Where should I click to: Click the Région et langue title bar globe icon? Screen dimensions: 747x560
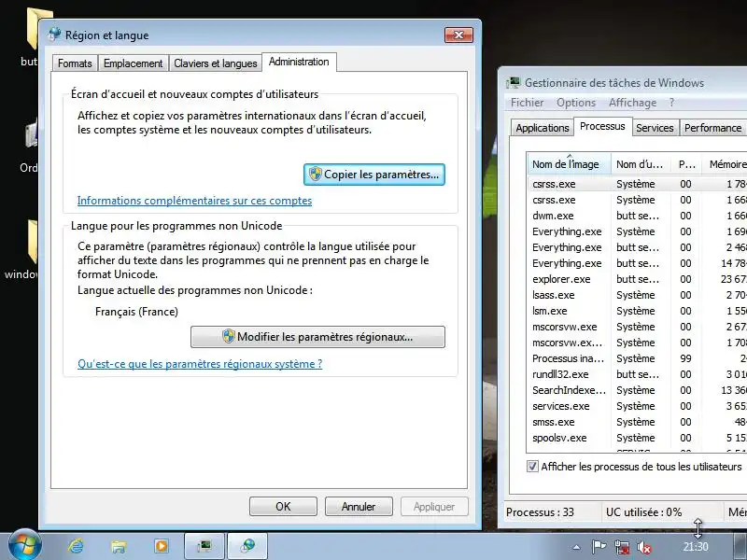[x=54, y=35]
